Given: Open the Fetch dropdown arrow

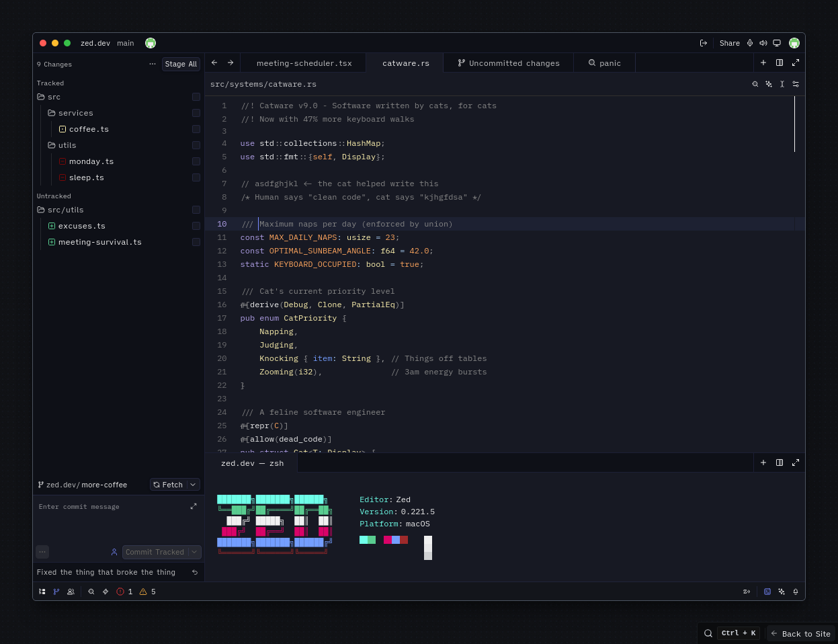Looking at the screenshot, I should (x=193, y=484).
